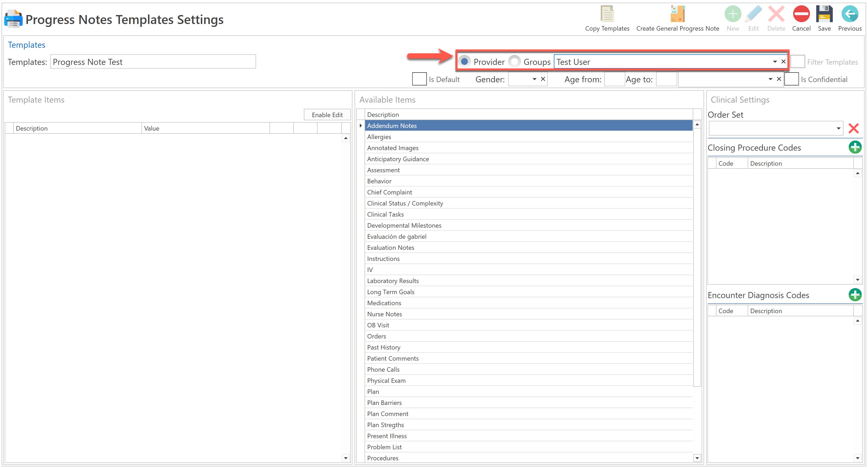Click the Copy Templates icon
The height and width of the screenshot is (468, 868).
point(607,14)
